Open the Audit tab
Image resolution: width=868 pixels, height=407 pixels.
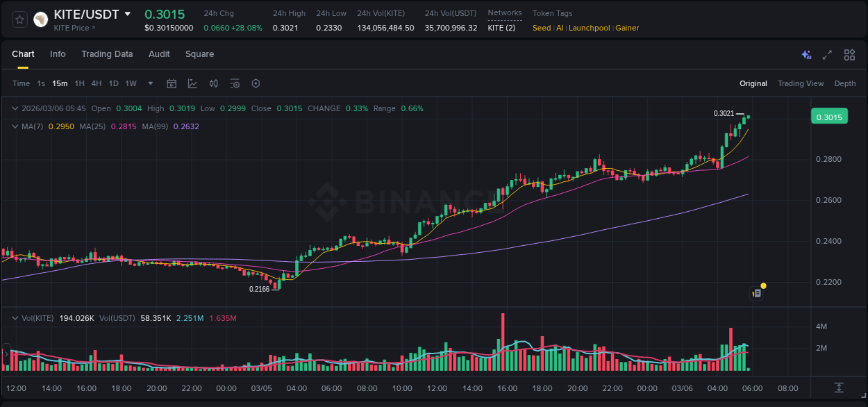pos(159,53)
